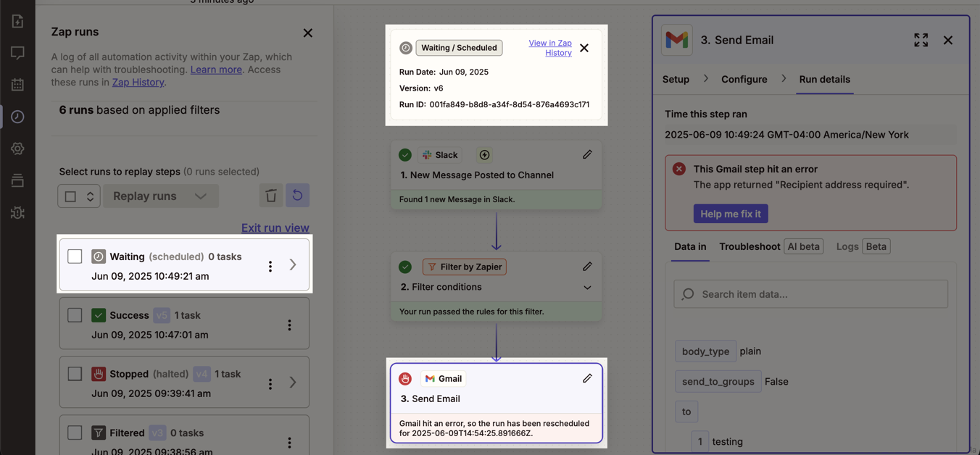Open the Replay runs dropdown

(161, 196)
